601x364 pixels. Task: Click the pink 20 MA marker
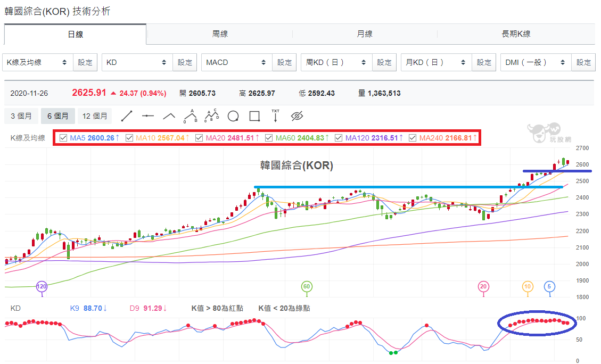pyautogui.click(x=483, y=287)
